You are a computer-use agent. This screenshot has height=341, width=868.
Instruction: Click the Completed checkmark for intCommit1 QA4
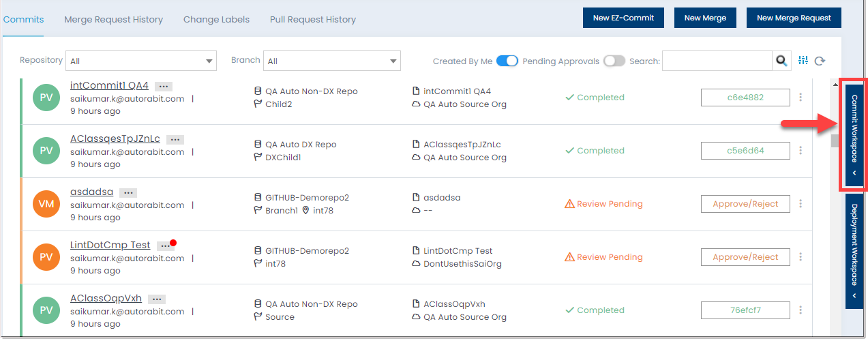point(569,98)
